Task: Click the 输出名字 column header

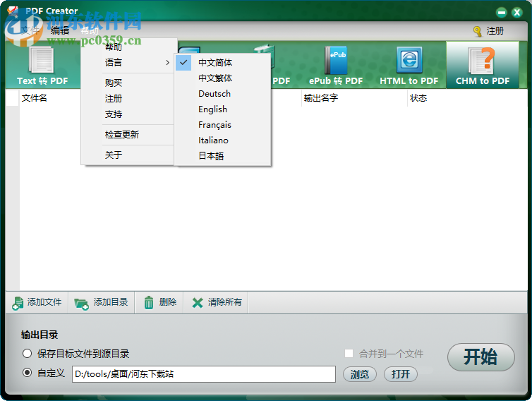Action: click(x=321, y=98)
